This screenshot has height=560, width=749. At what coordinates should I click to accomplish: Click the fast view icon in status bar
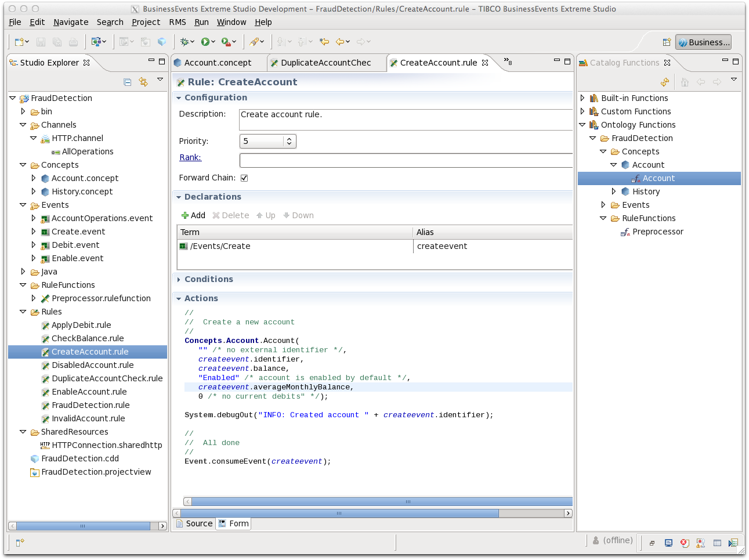[x=20, y=543]
